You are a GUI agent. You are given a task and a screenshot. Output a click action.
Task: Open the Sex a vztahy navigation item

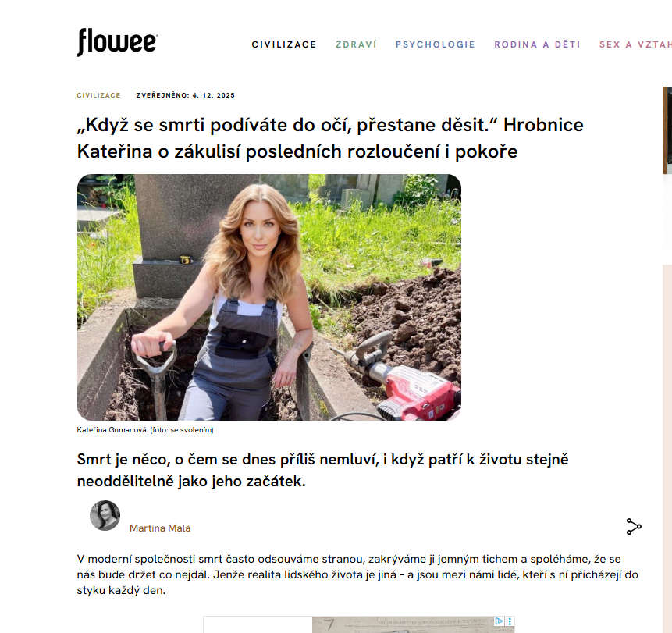(635, 44)
